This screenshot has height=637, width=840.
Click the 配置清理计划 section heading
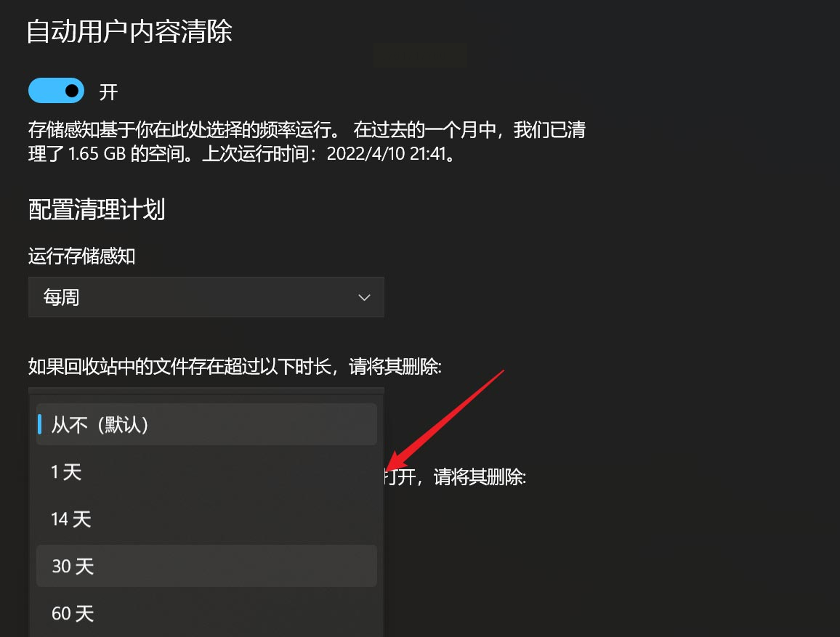[97, 209]
